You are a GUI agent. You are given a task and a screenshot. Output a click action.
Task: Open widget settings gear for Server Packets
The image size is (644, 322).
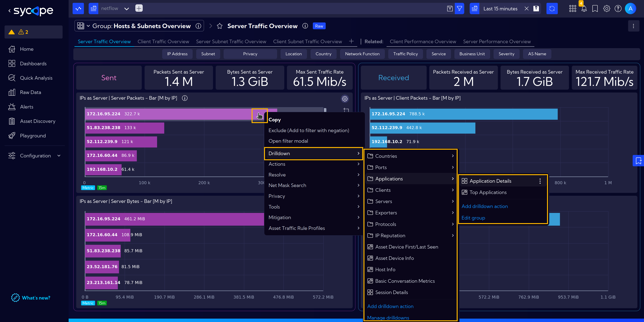coord(345,99)
